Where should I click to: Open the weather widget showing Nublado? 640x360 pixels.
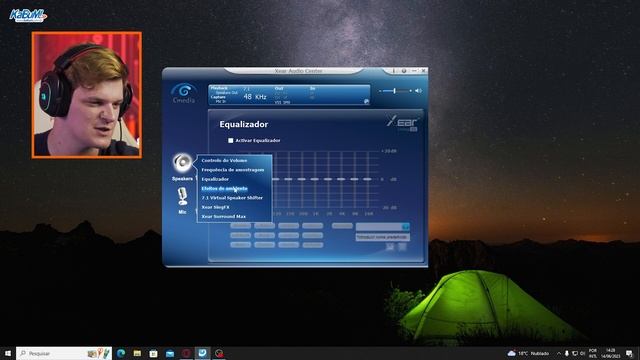coord(529,353)
